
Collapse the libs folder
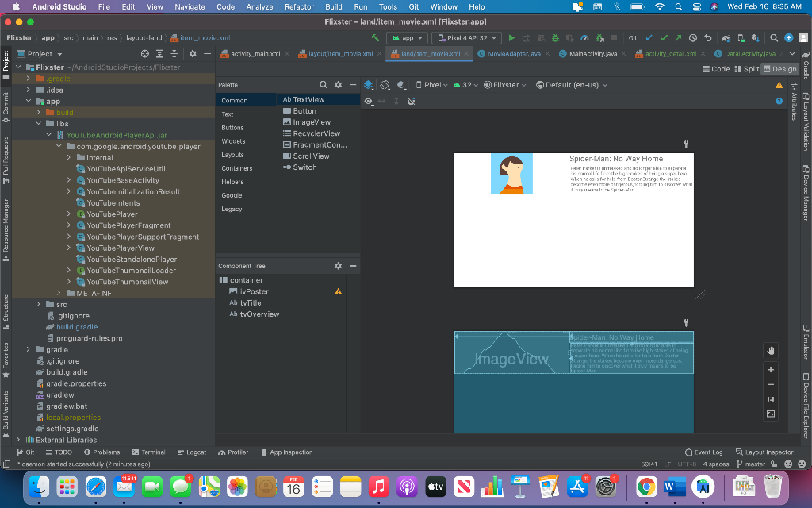38,124
